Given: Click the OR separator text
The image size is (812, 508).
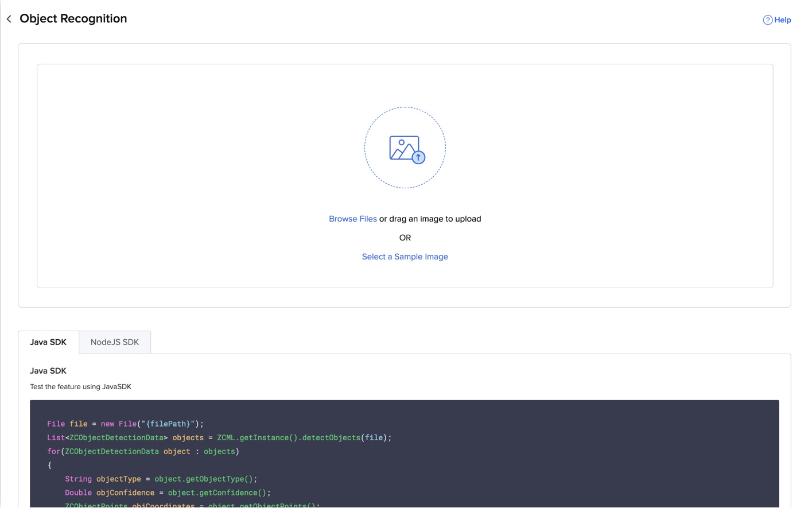Looking at the screenshot, I should [x=405, y=238].
